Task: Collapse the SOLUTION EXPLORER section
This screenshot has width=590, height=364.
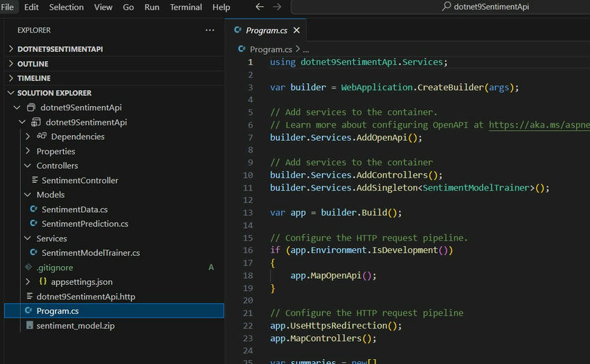Action: coord(11,92)
